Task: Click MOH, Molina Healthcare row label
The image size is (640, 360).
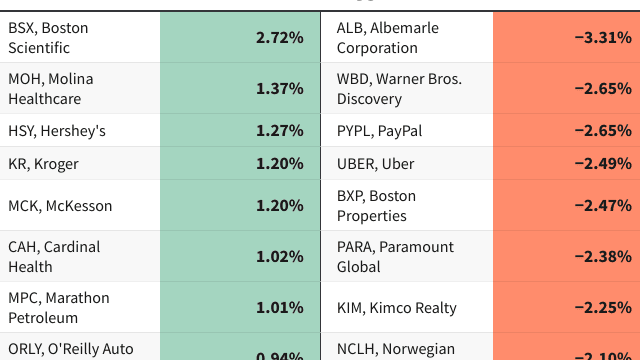Action: point(80,88)
